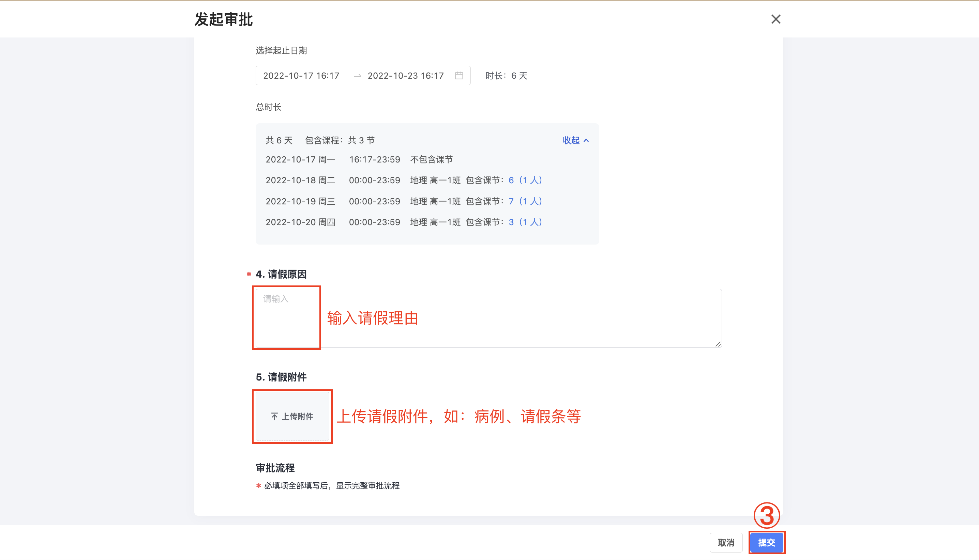Open course link 6（1 人）for 2022-10-18
This screenshot has height=560, width=979.
pos(525,181)
